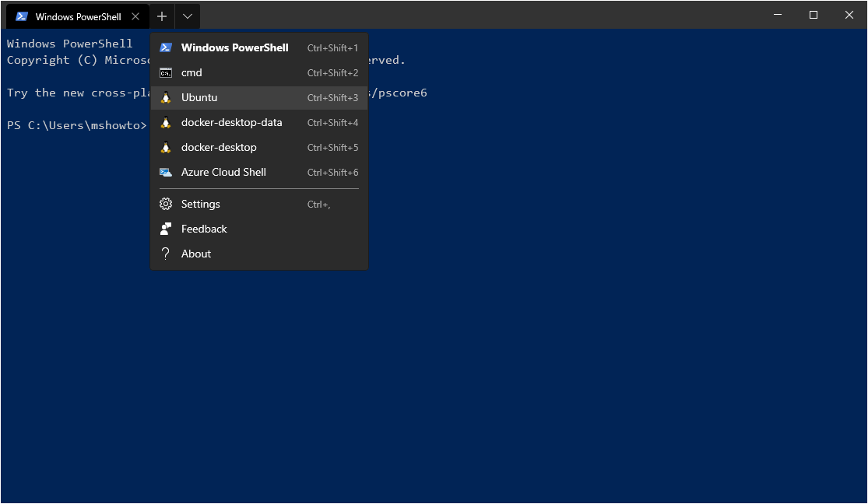Click the Settings gear icon
Screen dimensions: 868x504
pyautogui.click(x=166, y=204)
